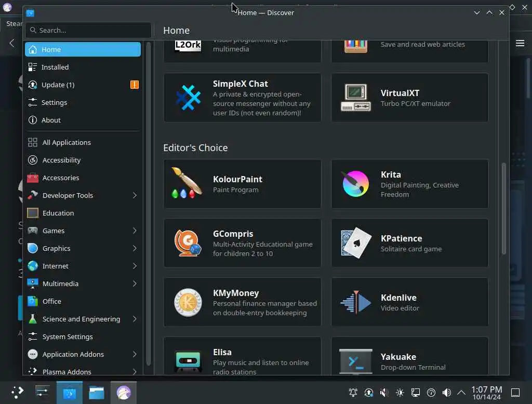532x404 pixels.
Task: Open the application launcher in taskbar
Action: (17, 393)
